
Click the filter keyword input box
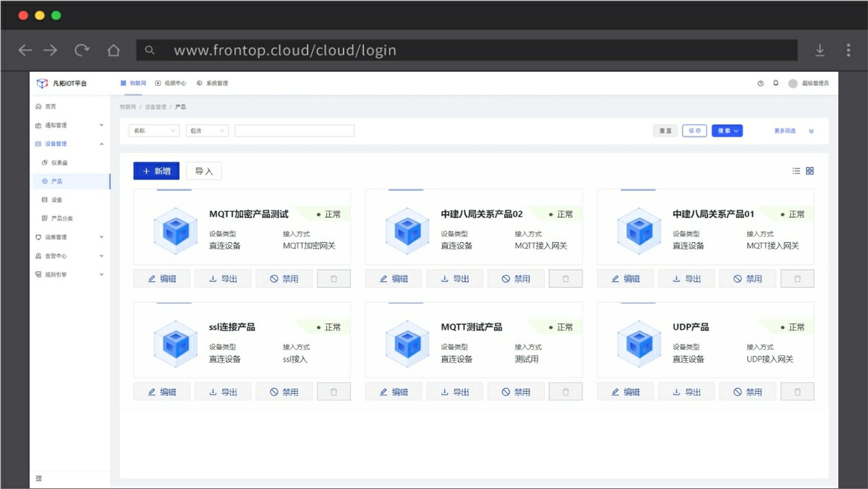pos(294,130)
